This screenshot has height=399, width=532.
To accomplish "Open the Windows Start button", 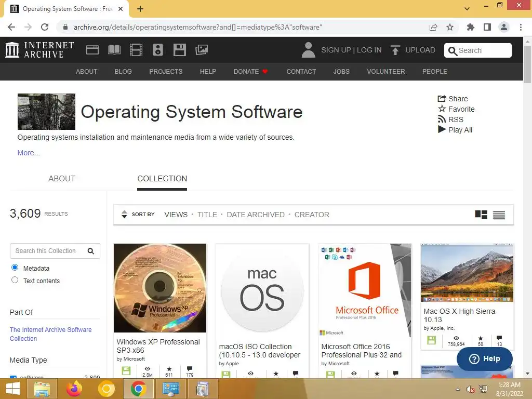I will pos(13,389).
